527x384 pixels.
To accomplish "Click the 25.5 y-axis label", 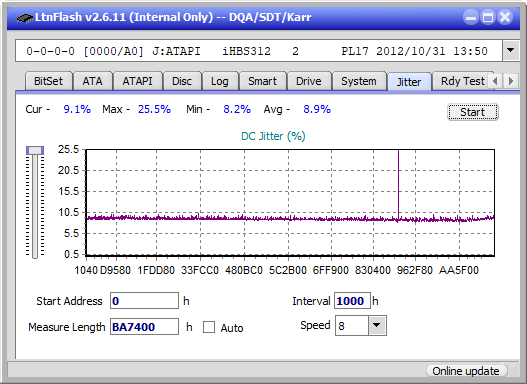I will click(68, 149).
